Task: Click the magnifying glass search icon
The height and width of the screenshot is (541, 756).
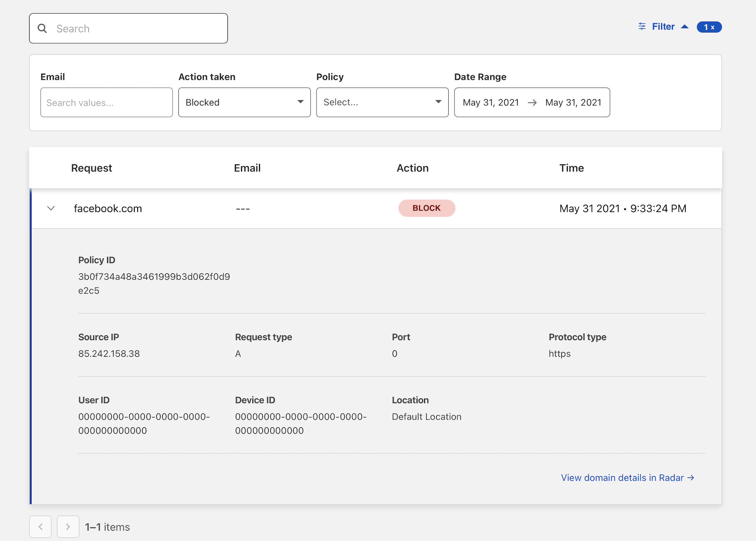Action: click(42, 28)
